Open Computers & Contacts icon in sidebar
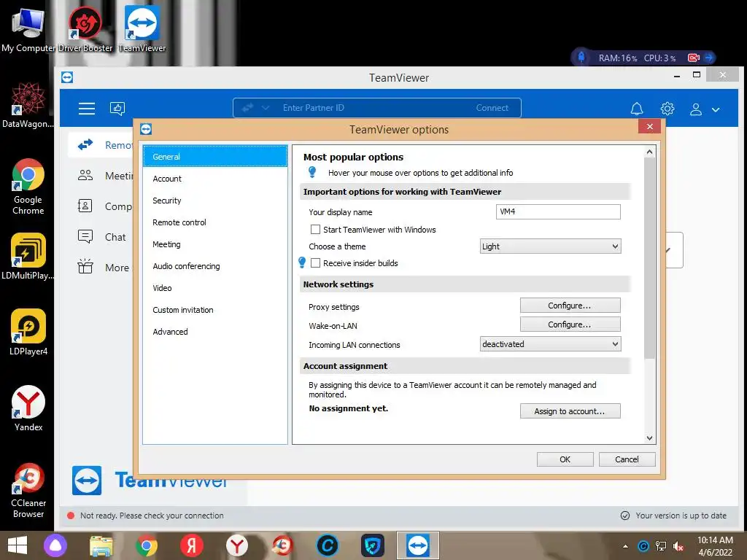Viewport: 747px width, 560px height. pyautogui.click(x=85, y=206)
